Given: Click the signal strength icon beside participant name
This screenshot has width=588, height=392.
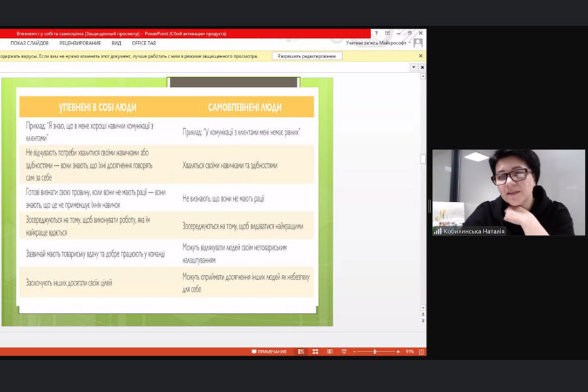Looking at the screenshot, I should (x=438, y=231).
